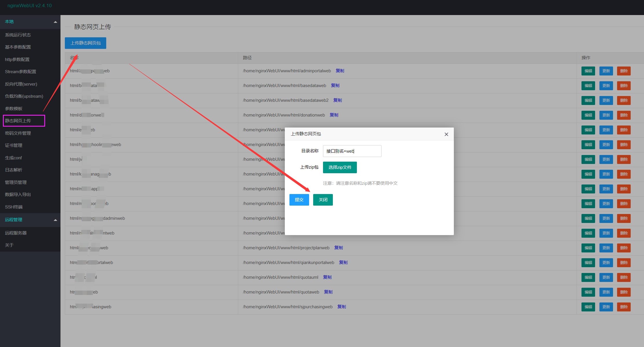Image resolution: width=644 pixels, height=347 pixels.
Task: Go to 证书管理 page
Action: pos(14,145)
